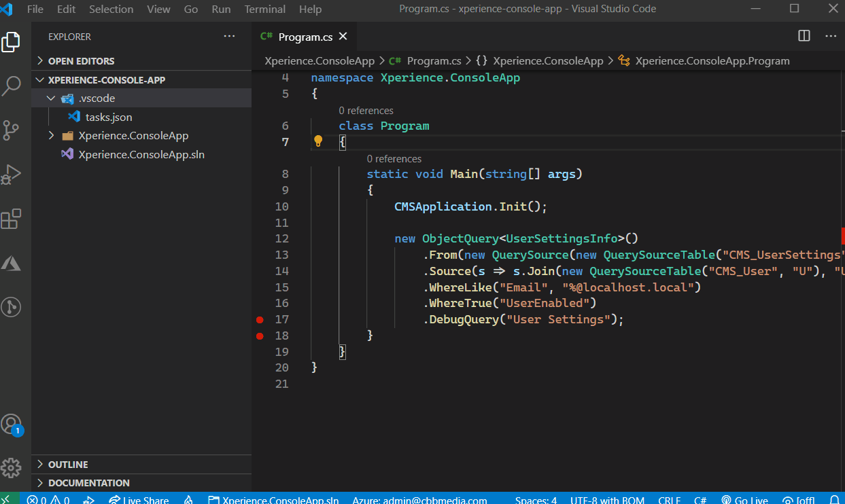This screenshot has width=845, height=504.
Task: Click the notifications bell in status bar
Action: (834, 500)
